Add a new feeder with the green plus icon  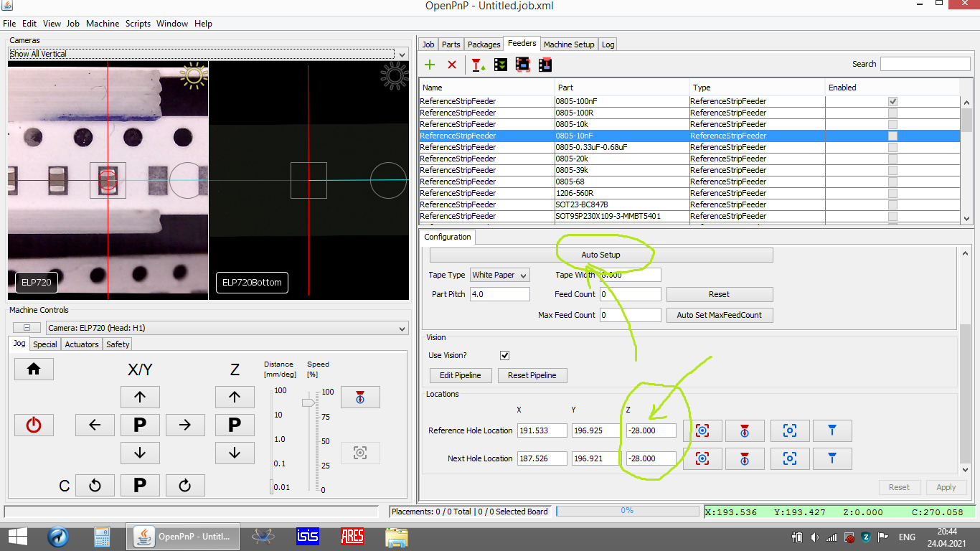point(429,65)
